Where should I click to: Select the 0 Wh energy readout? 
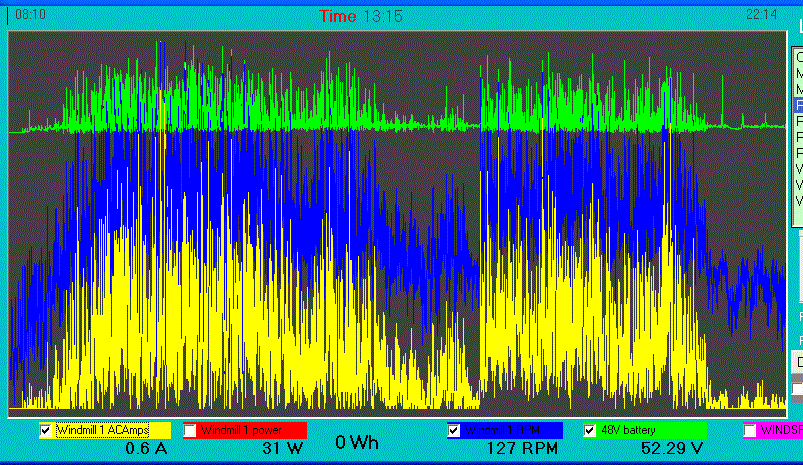(357, 443)
